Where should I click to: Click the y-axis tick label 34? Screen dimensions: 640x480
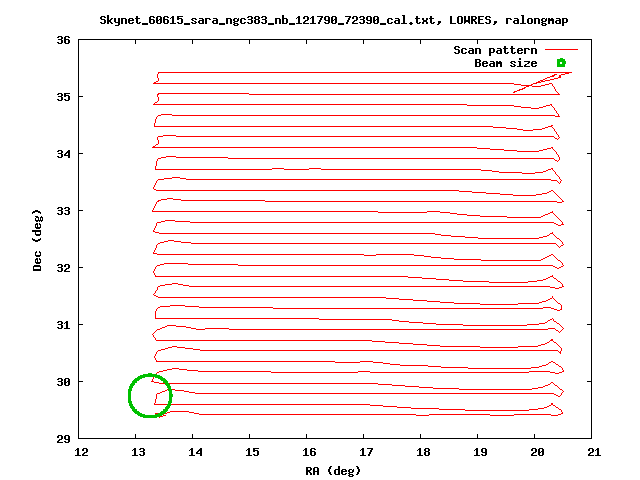63,154
